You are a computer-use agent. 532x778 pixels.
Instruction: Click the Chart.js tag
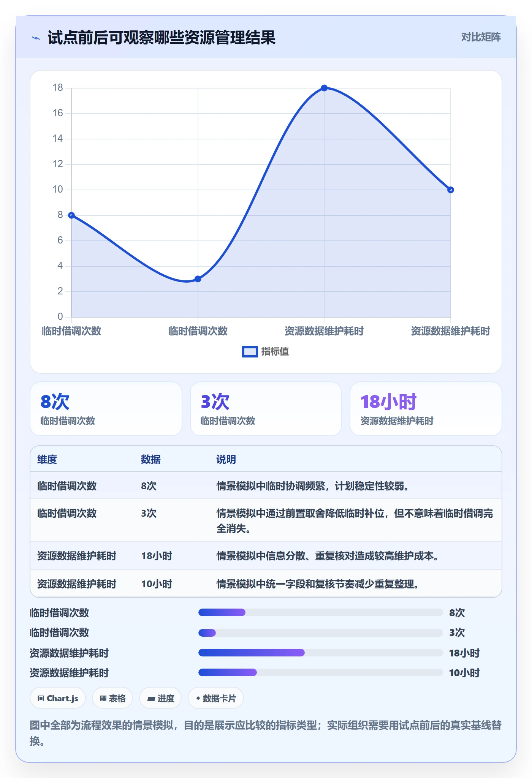[x=58, y=698]
